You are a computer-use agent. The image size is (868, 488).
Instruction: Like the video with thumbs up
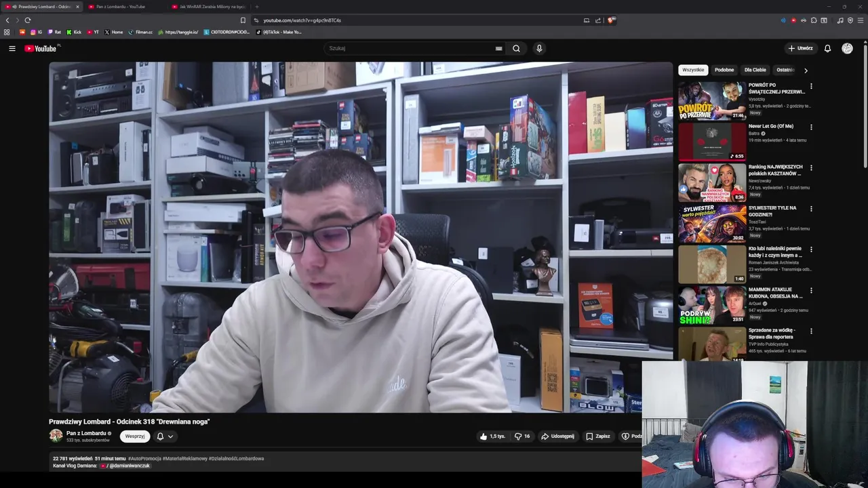[x=492, y=436]
